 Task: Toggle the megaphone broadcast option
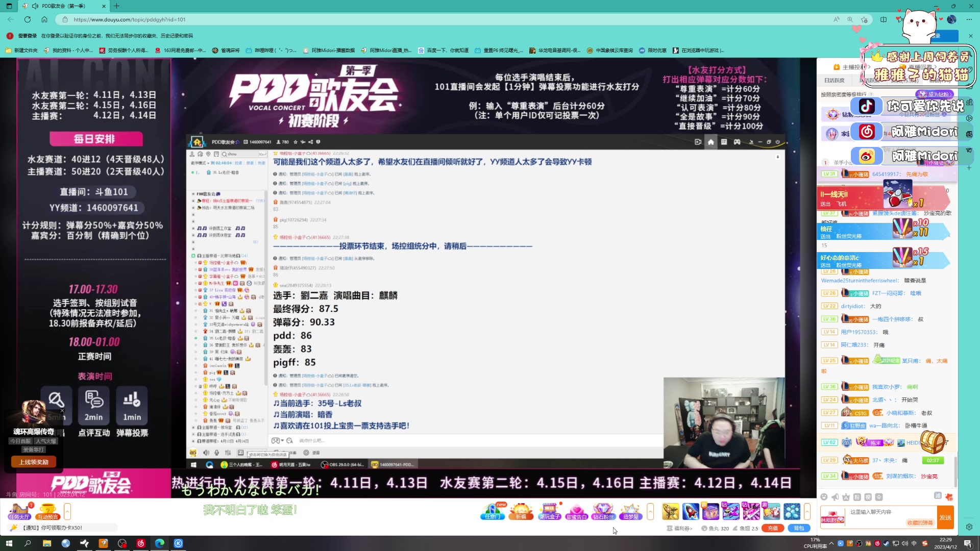835,497
